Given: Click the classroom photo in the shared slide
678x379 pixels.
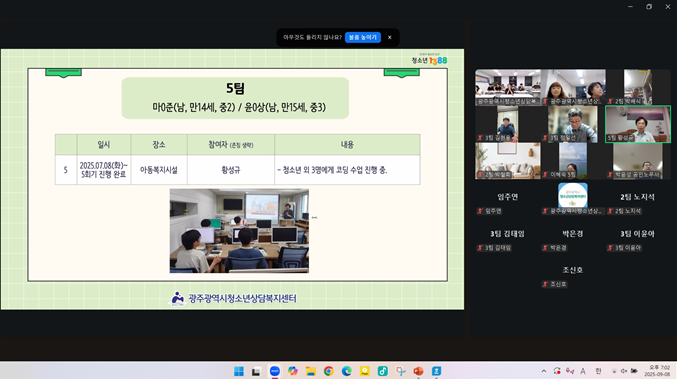Looking at the screenshot, I should (239, 231).
